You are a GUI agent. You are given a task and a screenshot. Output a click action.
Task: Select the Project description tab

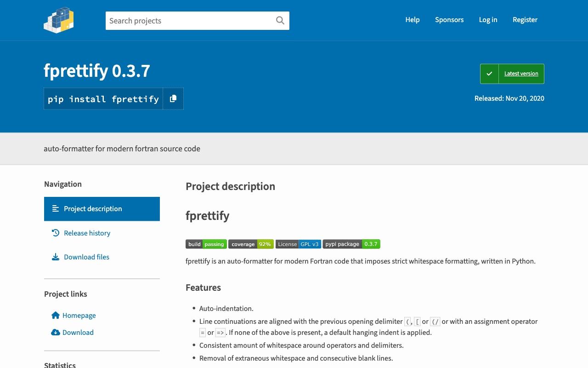click(102, 209)
